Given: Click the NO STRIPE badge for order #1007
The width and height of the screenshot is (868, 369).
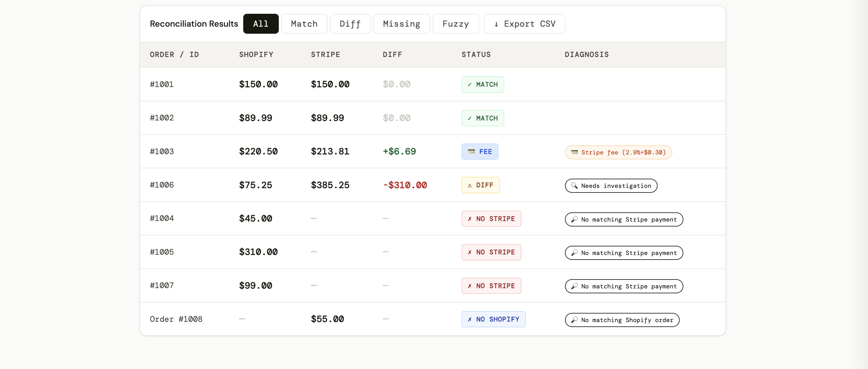Looking at the screenshot, I should coord(491,286).
